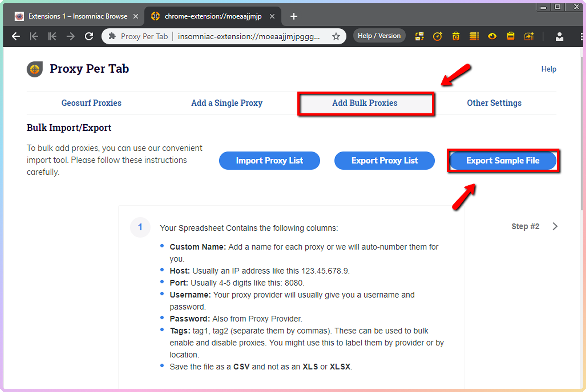Go to next Step #2 chevron
Viewport: 586px width, 392px height.
[x=555, y=226]
